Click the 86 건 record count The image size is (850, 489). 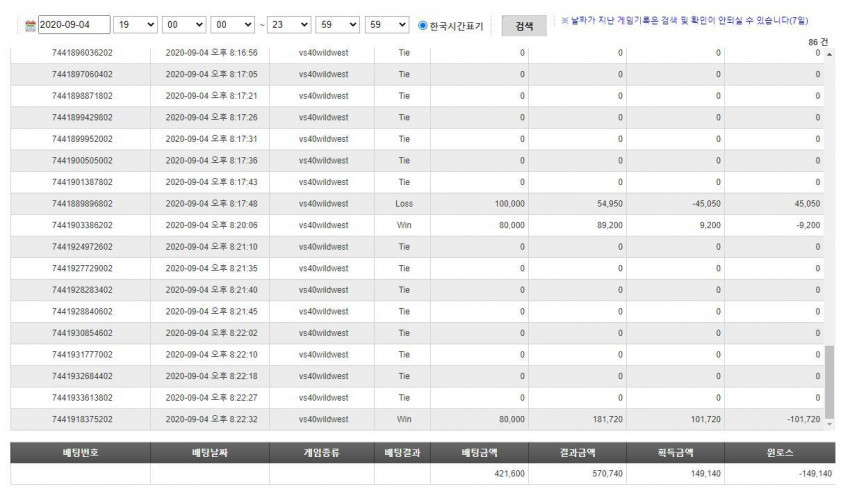coord(818,42)
